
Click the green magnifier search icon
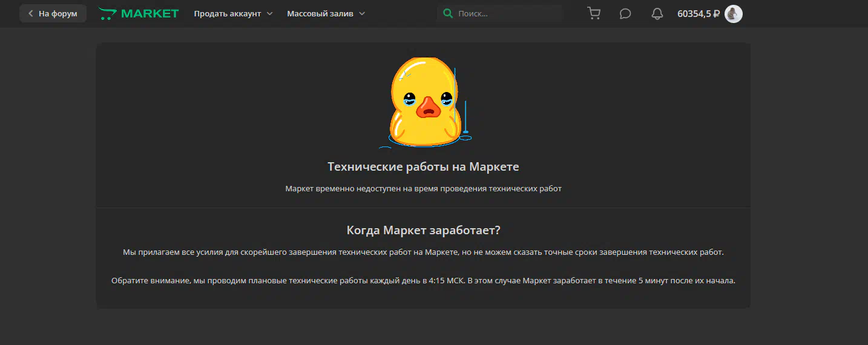pos(448,13)
